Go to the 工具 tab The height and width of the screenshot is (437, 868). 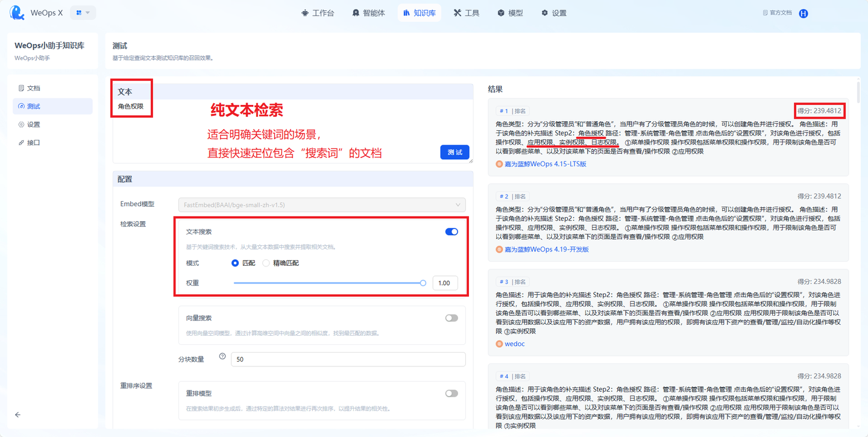[467, 13]
